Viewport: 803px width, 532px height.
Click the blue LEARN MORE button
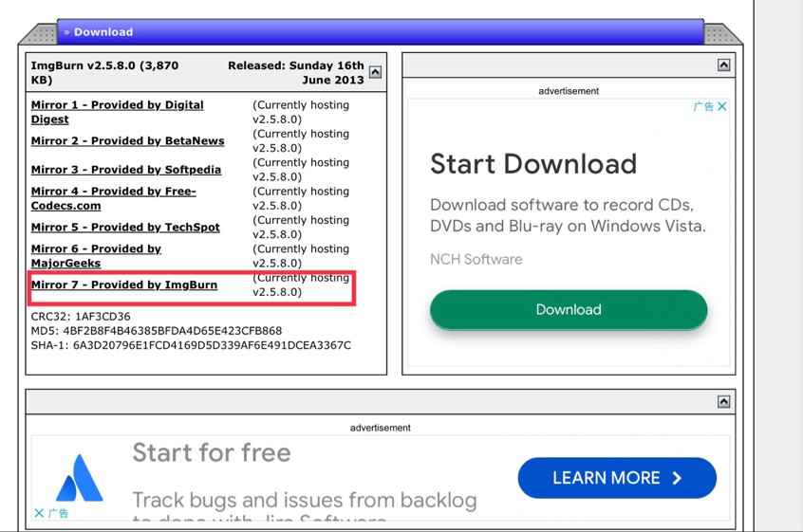click(616, 478)
